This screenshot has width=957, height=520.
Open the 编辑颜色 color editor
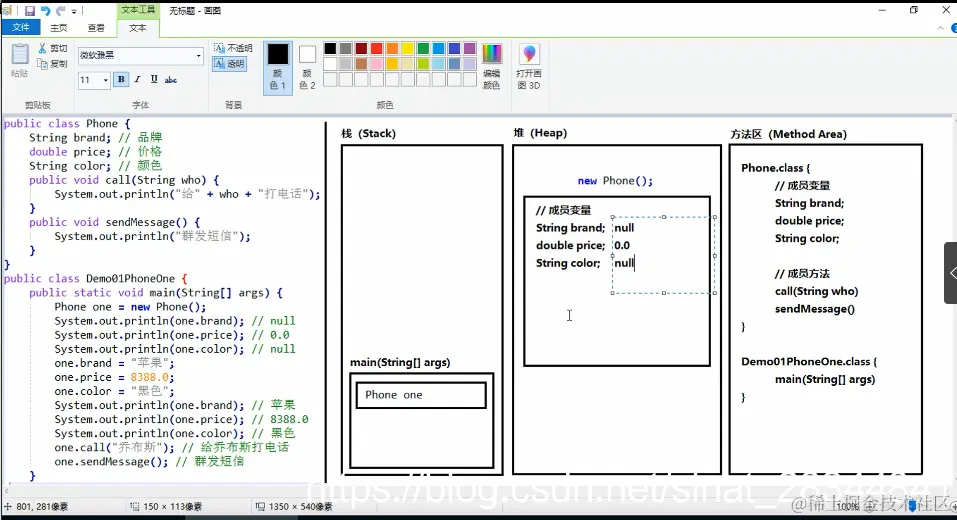click(x=492, y=66)
